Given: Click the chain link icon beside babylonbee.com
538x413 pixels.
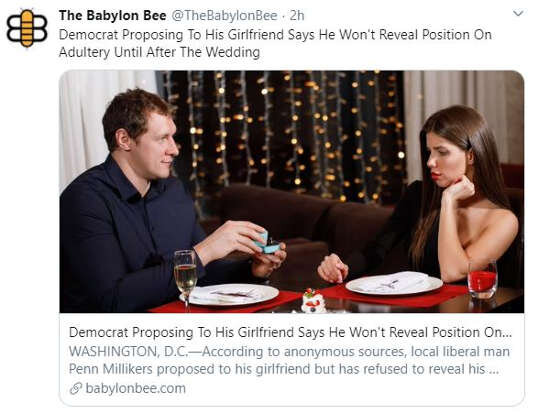Looking at the screenshot, I should pos(75,389).
